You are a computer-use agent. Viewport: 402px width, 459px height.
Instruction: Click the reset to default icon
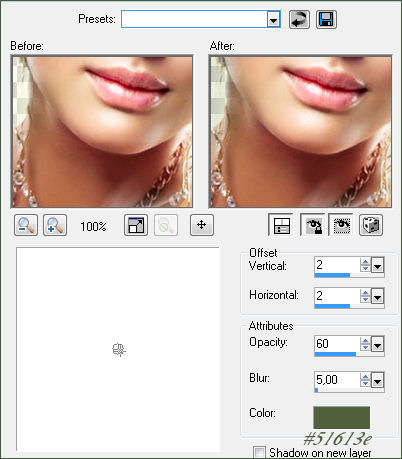(x=299, y=19)
